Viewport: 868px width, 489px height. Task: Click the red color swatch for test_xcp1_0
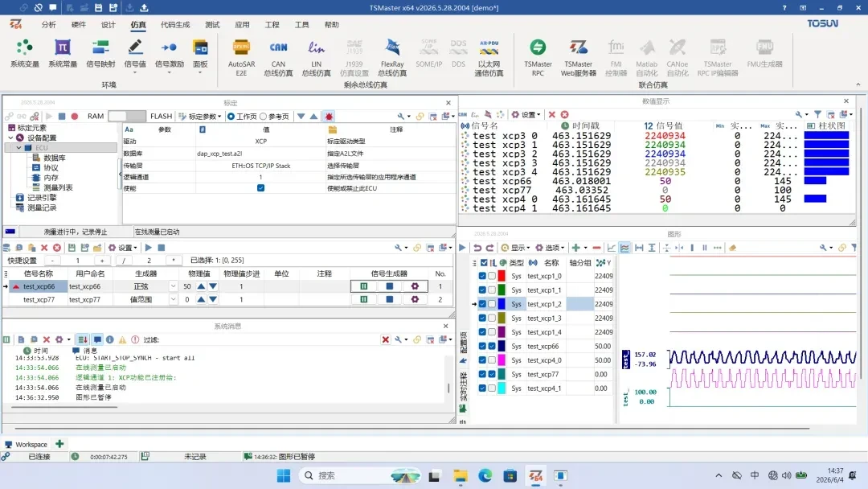tap(502, 276)
